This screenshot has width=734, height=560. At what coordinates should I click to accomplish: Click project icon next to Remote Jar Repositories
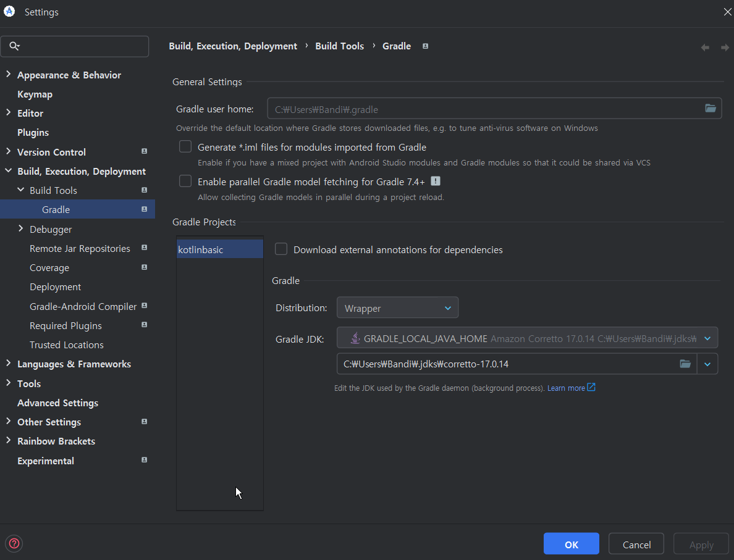coord(144,248)
